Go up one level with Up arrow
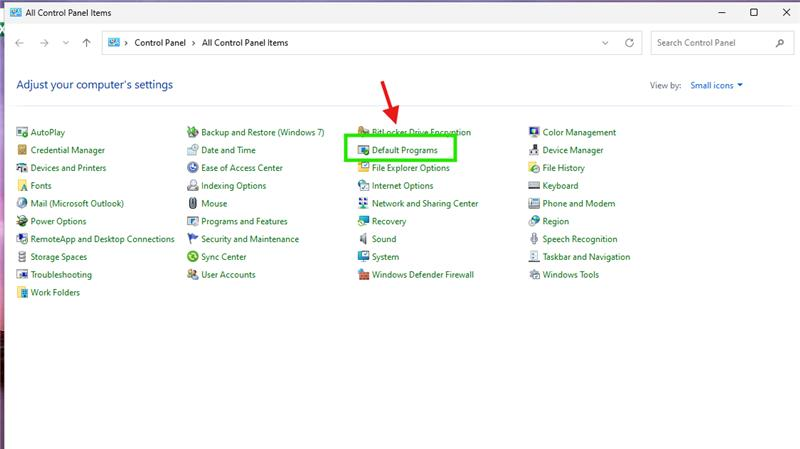Viewport: 800px width, 449px height. pyautogui.click(x=86, y=43)
